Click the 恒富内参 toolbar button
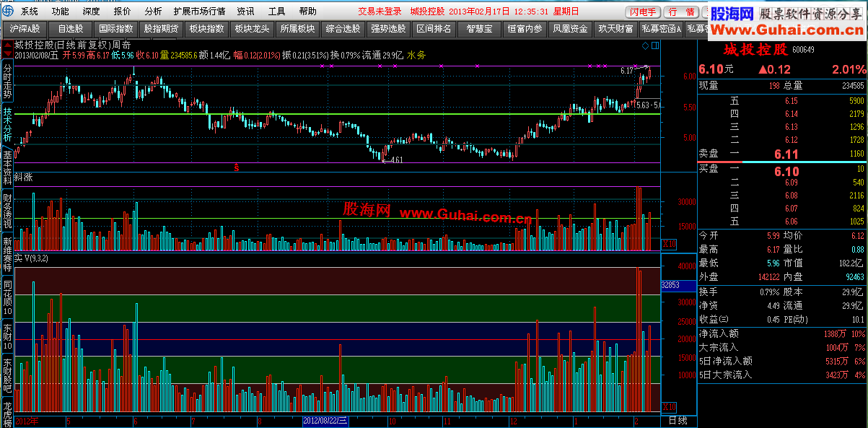Screen dimensions: 868x428 525,29
